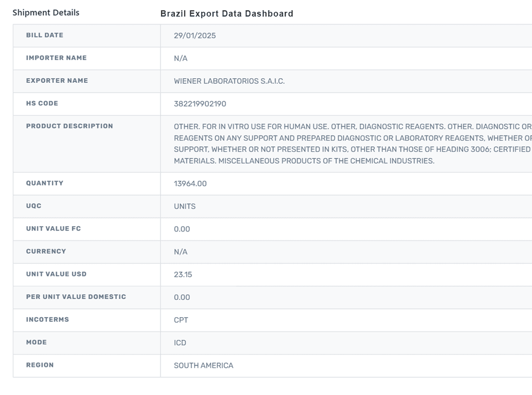532x395 pixels.
Task: Click the mode value ICD
Action: [x=180, y=343]
